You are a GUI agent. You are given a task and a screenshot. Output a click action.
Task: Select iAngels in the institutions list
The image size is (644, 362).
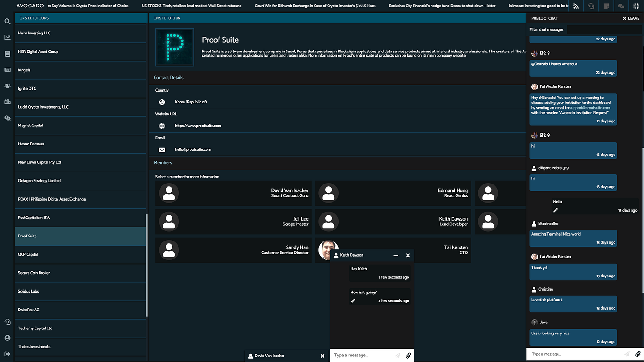[80, 70]
